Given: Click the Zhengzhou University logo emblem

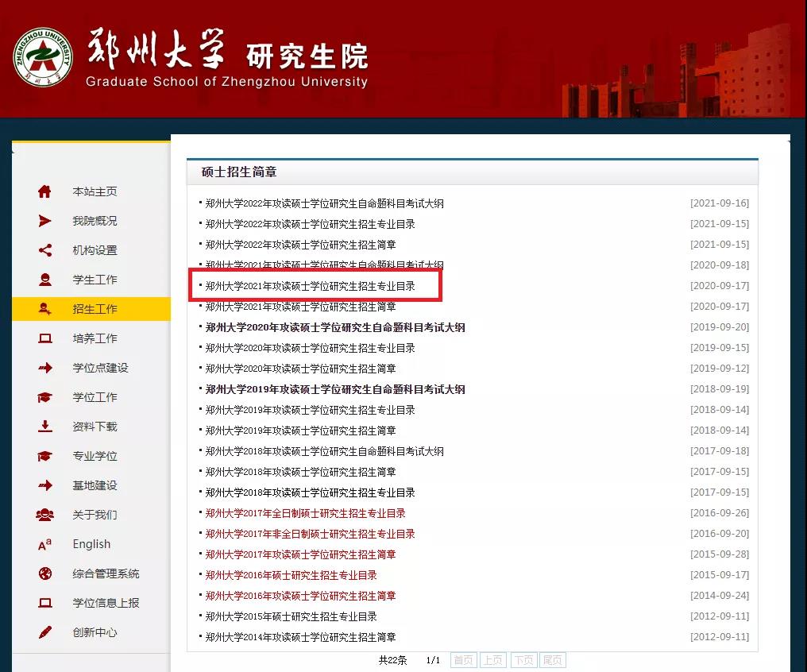Looking at the screenshot, I should tap(43, 56).
